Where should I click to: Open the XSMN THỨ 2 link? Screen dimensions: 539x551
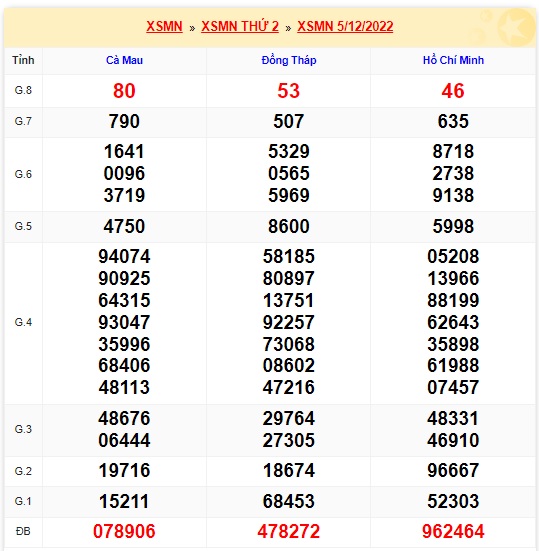[x=240, y=27]
